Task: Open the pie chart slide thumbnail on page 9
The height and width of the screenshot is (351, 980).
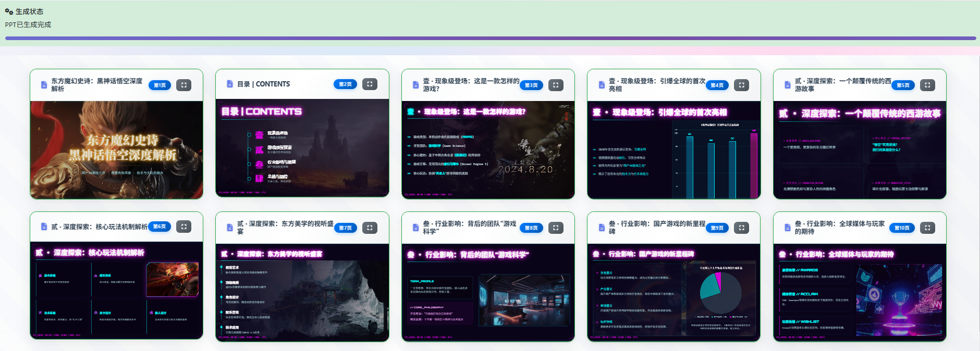Action: pos(674,293)
